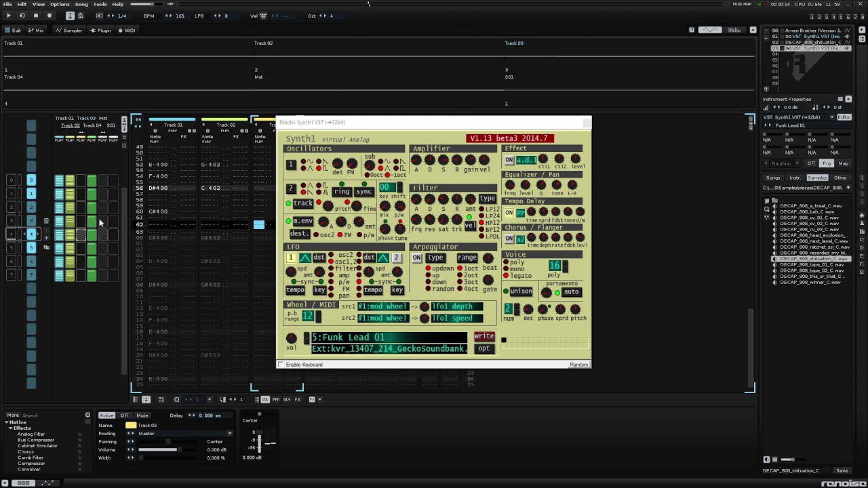Switch to the Instr. browser tab
The image size is (868, 488).
795,178
